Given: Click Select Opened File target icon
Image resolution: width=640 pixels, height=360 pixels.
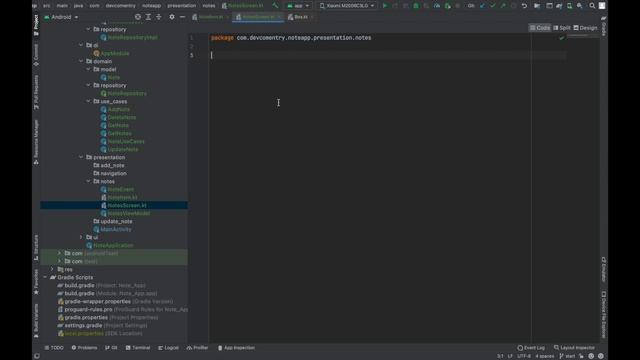Looking at the screenshot, I should 138,17.
